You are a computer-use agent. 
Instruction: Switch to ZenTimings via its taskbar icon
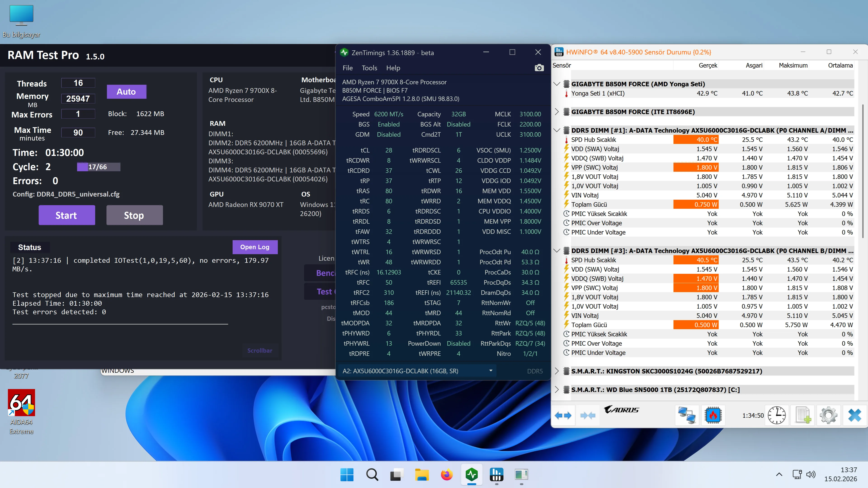472,474
